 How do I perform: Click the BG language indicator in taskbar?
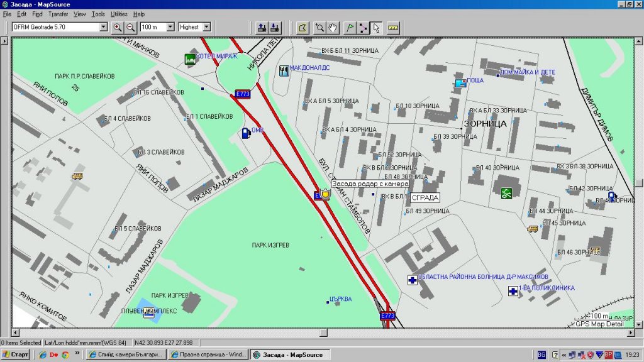click(x=541, y=354)
